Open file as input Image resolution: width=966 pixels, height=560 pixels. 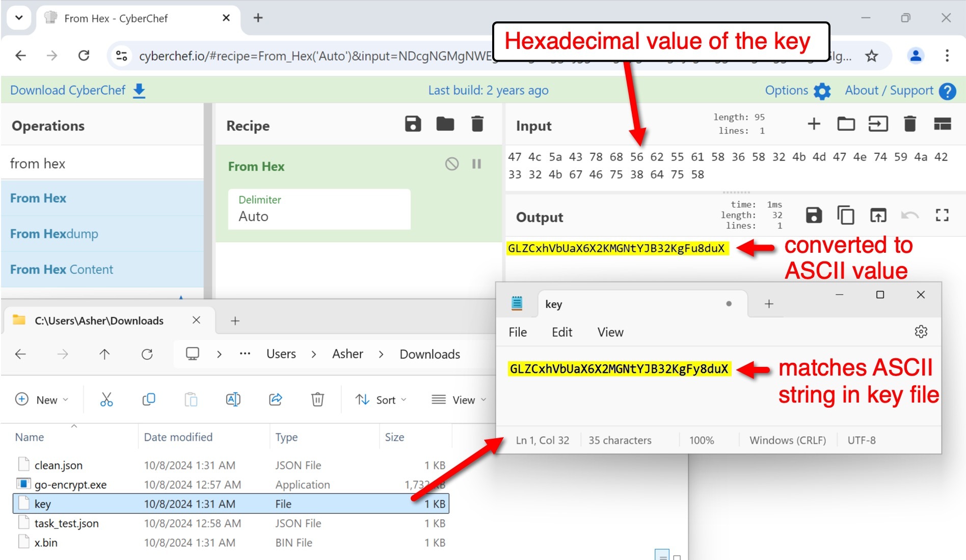point(878,124)
